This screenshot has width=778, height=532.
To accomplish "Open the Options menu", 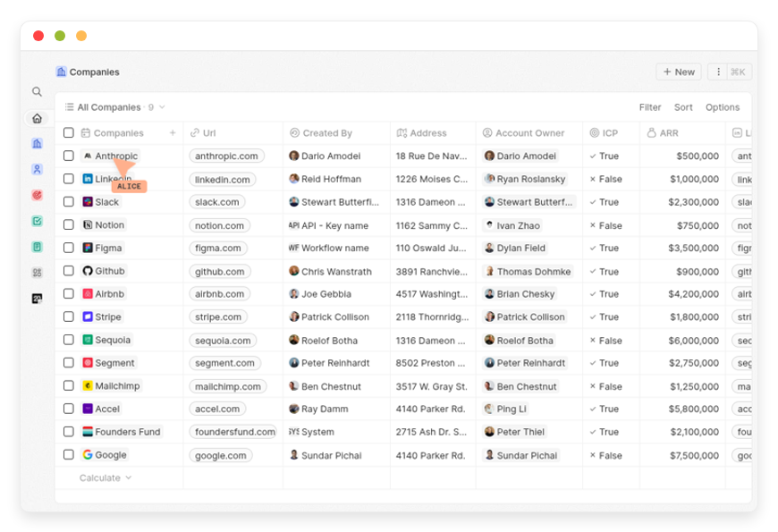I will [x=723, y=107].
